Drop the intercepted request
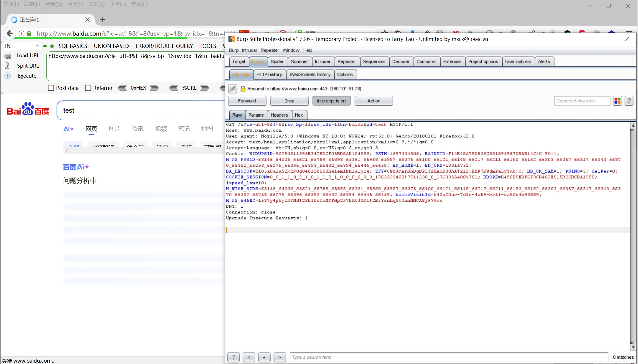 (289, 101)
